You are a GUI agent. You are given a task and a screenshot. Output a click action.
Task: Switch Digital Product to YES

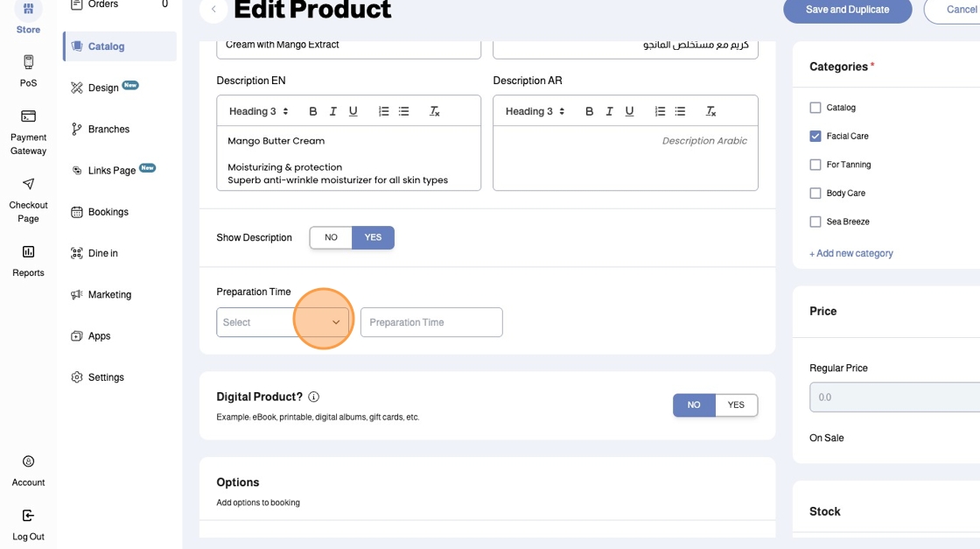pos(736,405)
